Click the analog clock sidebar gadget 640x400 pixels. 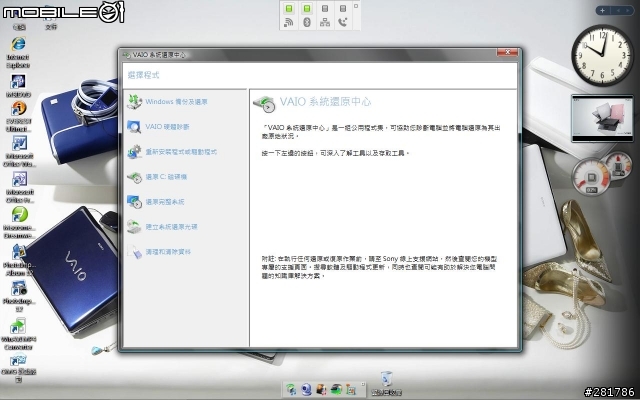pyautogui.click(x=602, y=55)
